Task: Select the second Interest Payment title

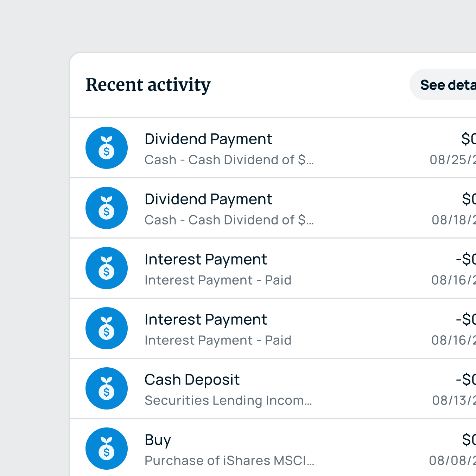Action: pyautogui.click(x=206, y=320)
